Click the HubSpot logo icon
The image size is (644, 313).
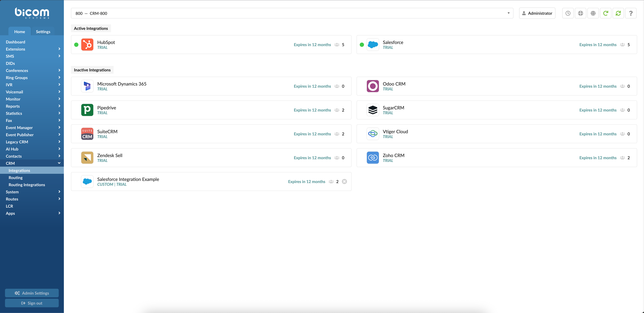tap(87, 44)
